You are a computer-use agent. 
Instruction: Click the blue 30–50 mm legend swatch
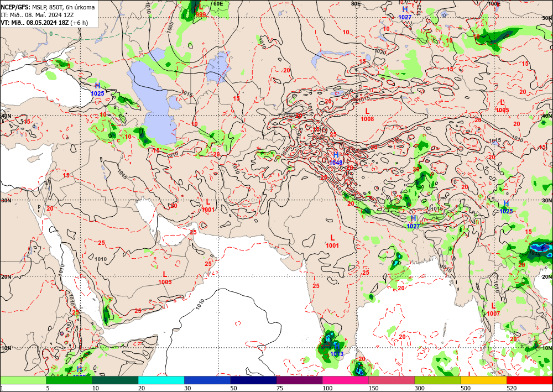click(x=207, y=380)
